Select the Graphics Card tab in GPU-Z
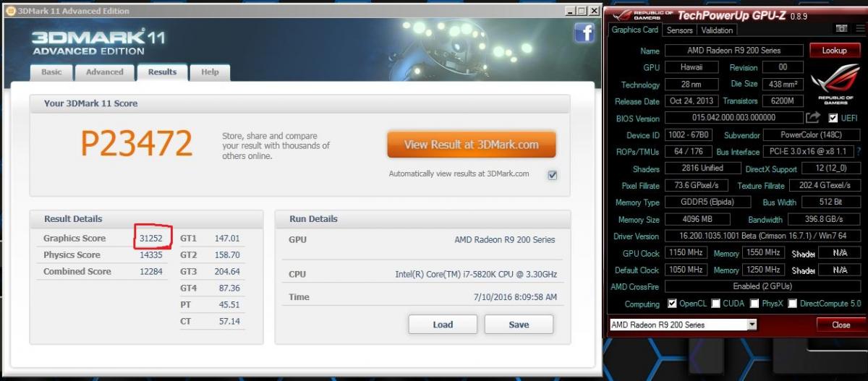Viewport: 868px width, 381px height. 635,30
